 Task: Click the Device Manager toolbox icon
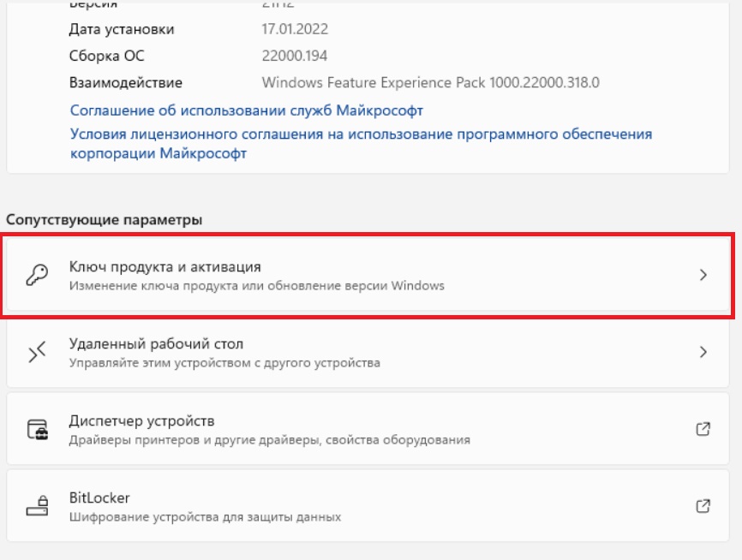[x=37, y=429]
